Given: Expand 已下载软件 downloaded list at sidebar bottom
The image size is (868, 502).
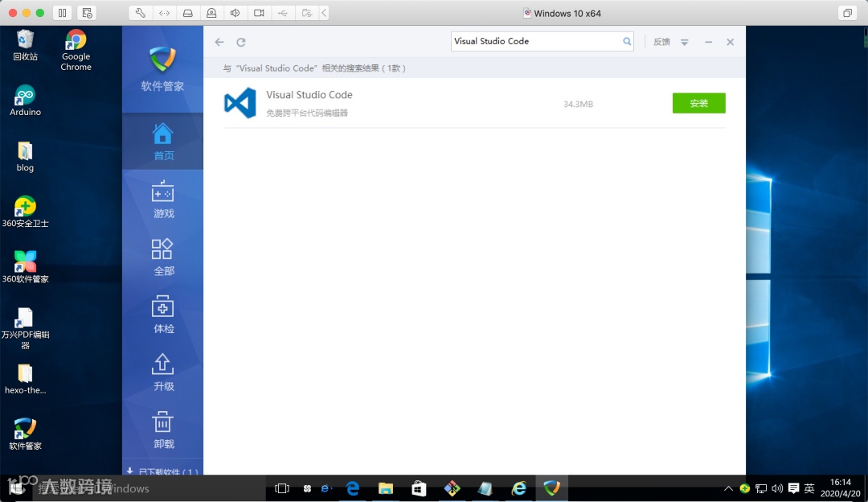Looking at the screenshot, I should [162, 471].
